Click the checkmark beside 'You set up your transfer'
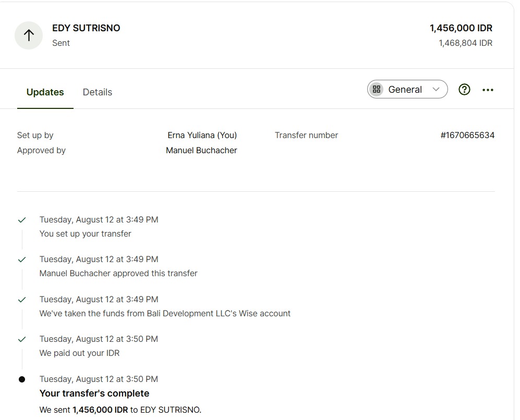The height and width of the screenshot is (420, 520). pyautogui.click(x=22, y=220)
